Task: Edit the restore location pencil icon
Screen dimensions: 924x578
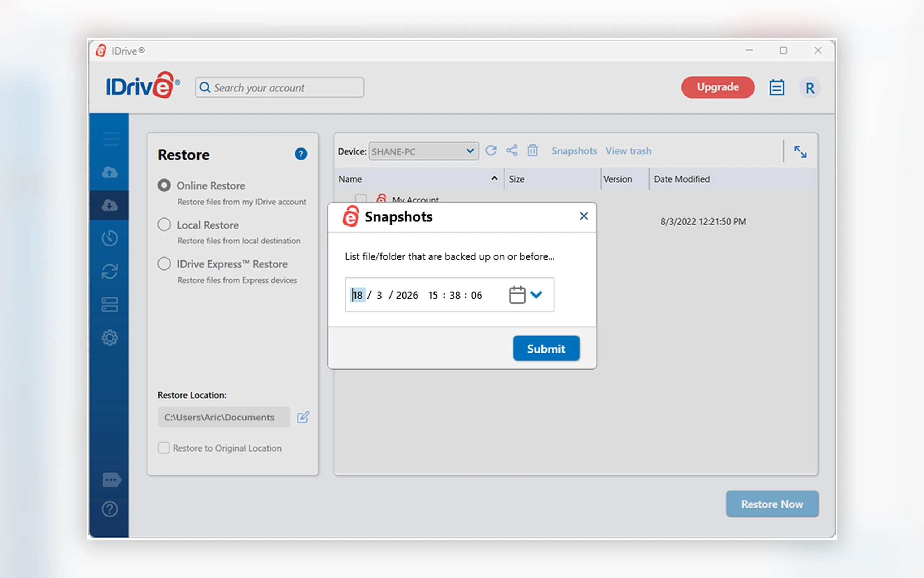Action: coord(303,417)
